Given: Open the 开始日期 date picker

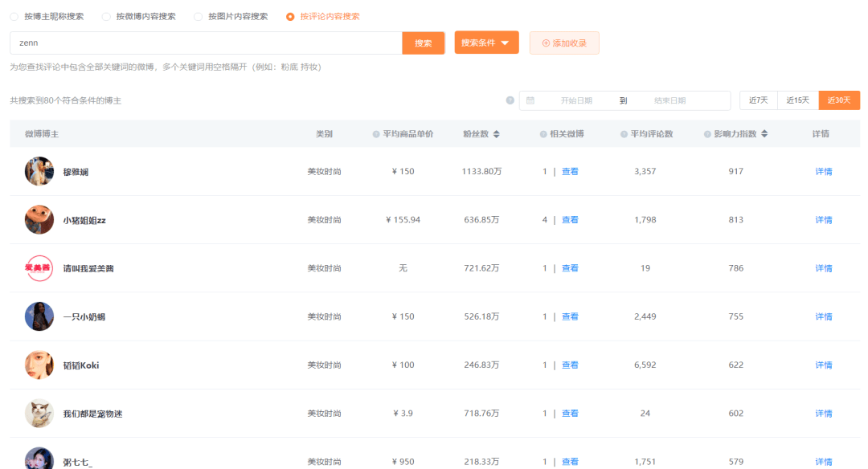Looking at the screenshot, I should coord(576,100).
